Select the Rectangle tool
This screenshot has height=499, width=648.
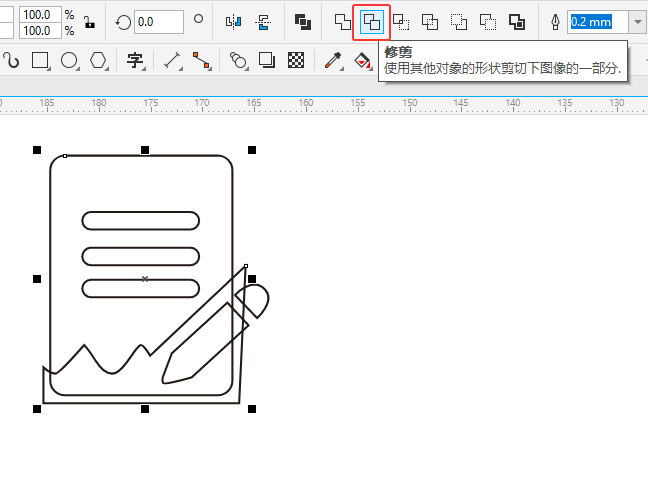tap(40, 61)
